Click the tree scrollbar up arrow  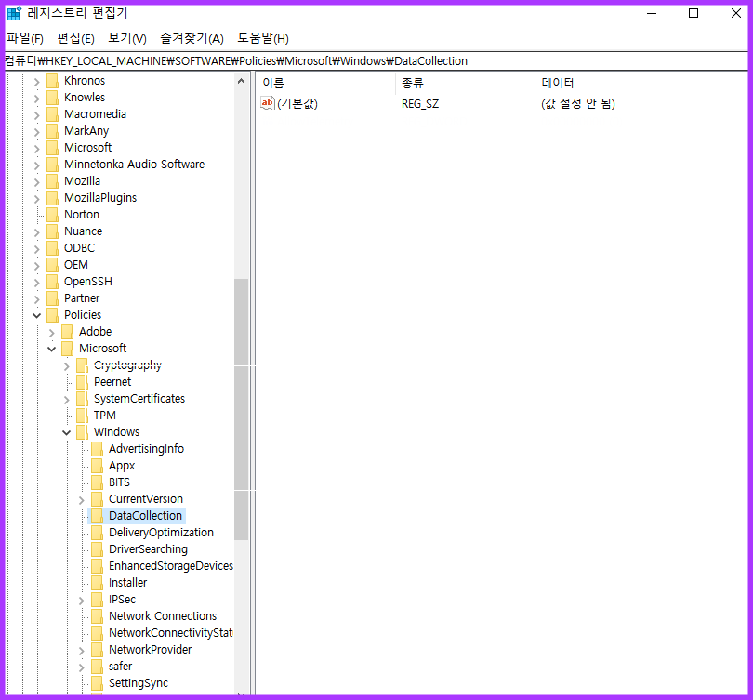[x=241, y=81]
